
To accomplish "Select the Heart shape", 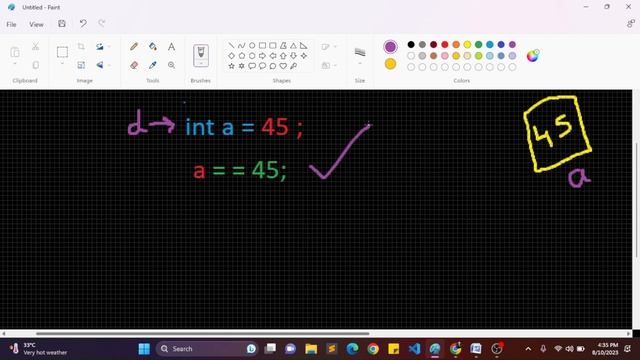I will 283,66.
